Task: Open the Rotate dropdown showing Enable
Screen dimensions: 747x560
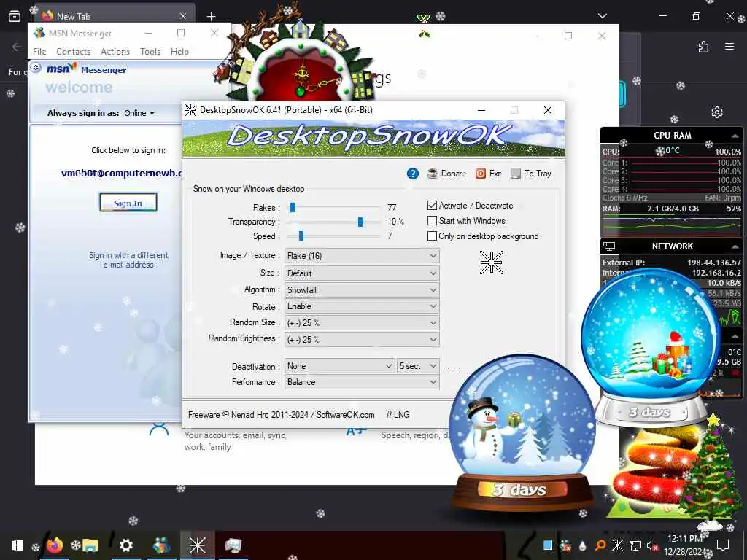Action: click(x=362, y=306)
